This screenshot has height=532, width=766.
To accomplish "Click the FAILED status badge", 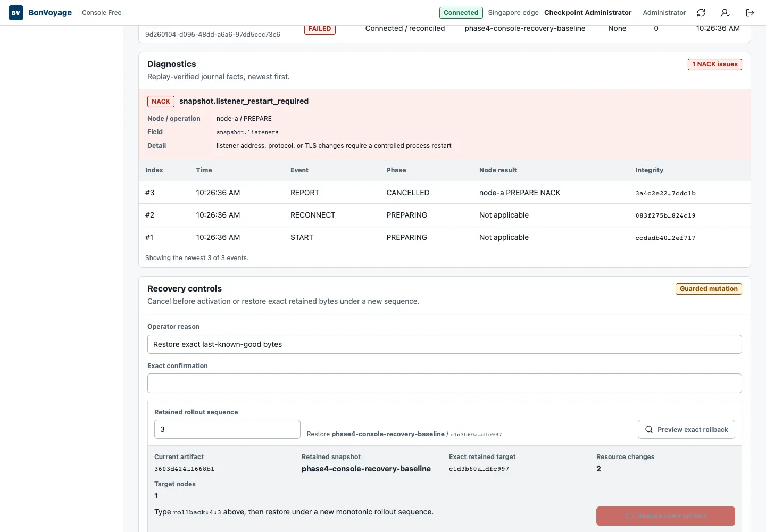I will pos(320,29).
